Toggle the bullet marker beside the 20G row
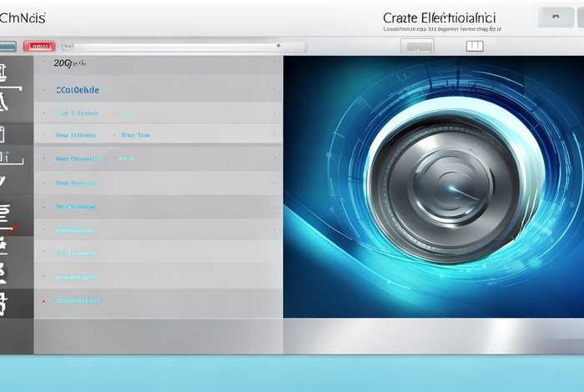 (x=43, y=63)
